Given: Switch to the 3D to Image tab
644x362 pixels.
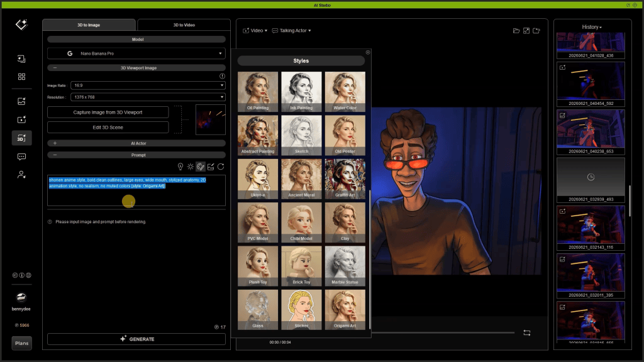Looking at the screenshot, I should pos(89,25).
